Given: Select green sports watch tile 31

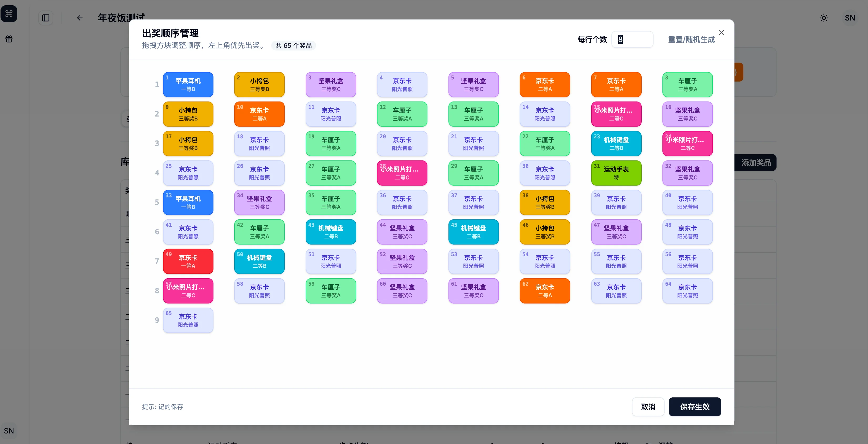Looking at the screenshot, I should pos(616,173).
